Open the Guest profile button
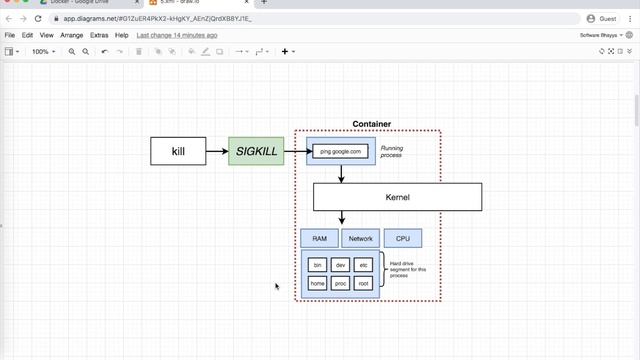This screenshot has width=640, height=360. click(602, 19)
